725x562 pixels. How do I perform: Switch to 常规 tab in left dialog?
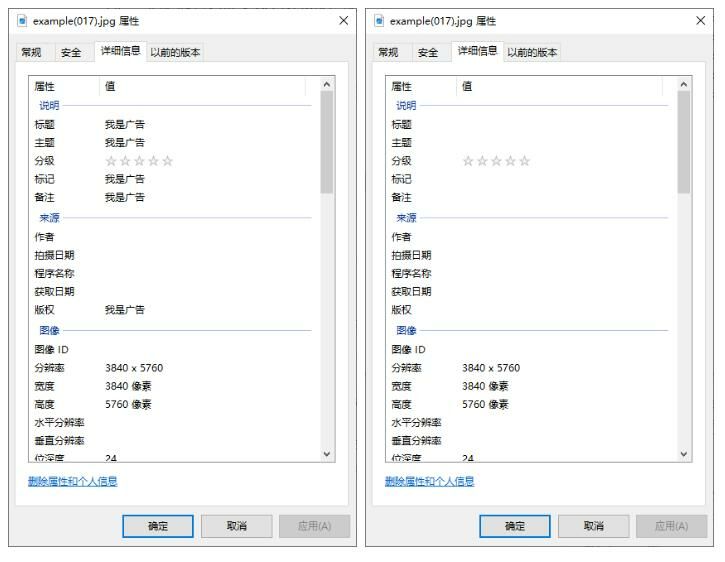pos(31,52)
